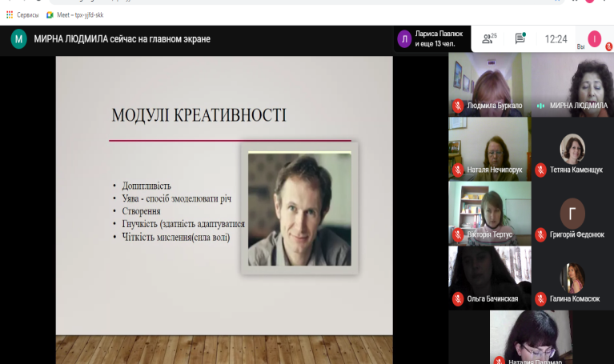Screen dimensions: 614x364
Task: Select Тетяна Каменщук's participant tile
Action: click(x=572, y=149)
